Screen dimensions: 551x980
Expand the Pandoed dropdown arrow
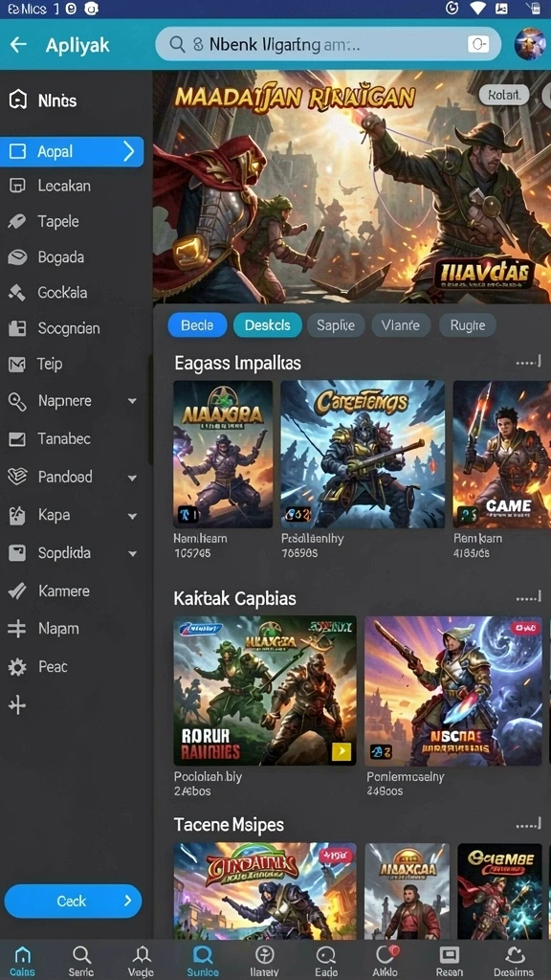(132, 478)
